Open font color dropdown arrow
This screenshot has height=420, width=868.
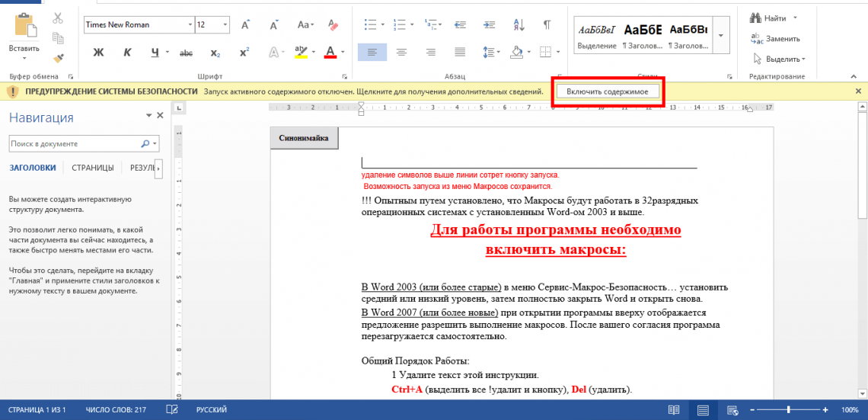point(343,53)
